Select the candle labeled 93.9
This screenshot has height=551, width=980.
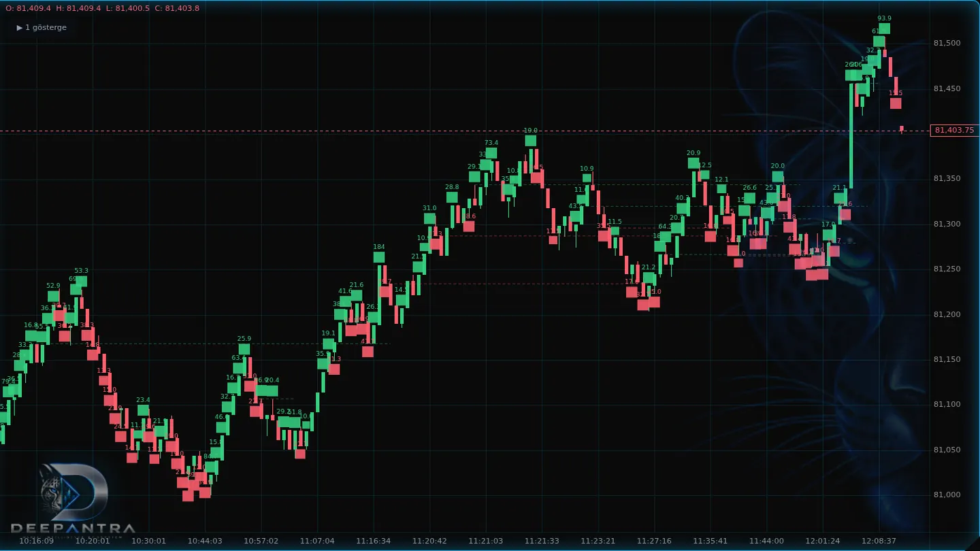tap(884, 28)
